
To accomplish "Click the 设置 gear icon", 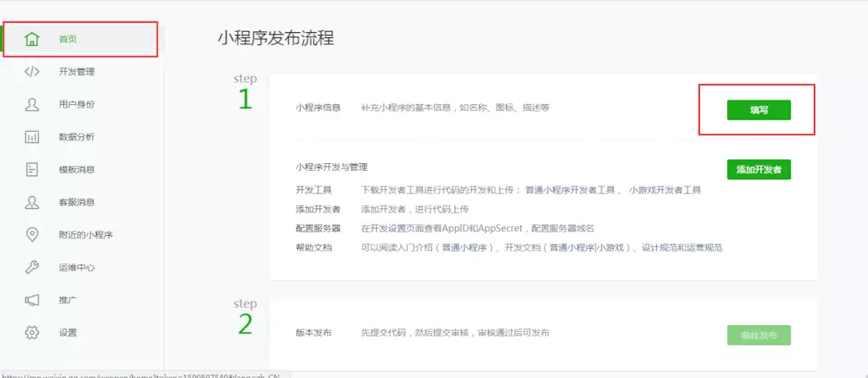I will point(32,332).
